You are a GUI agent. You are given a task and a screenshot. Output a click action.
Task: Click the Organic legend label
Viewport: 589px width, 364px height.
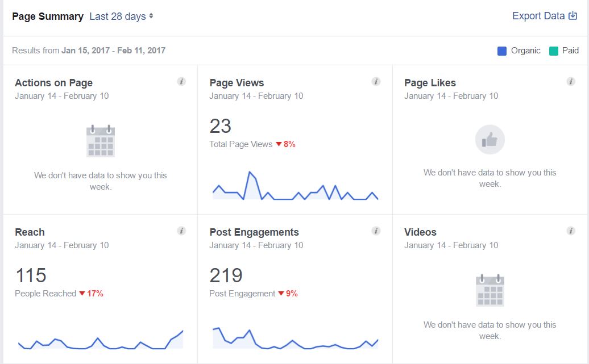525,51
